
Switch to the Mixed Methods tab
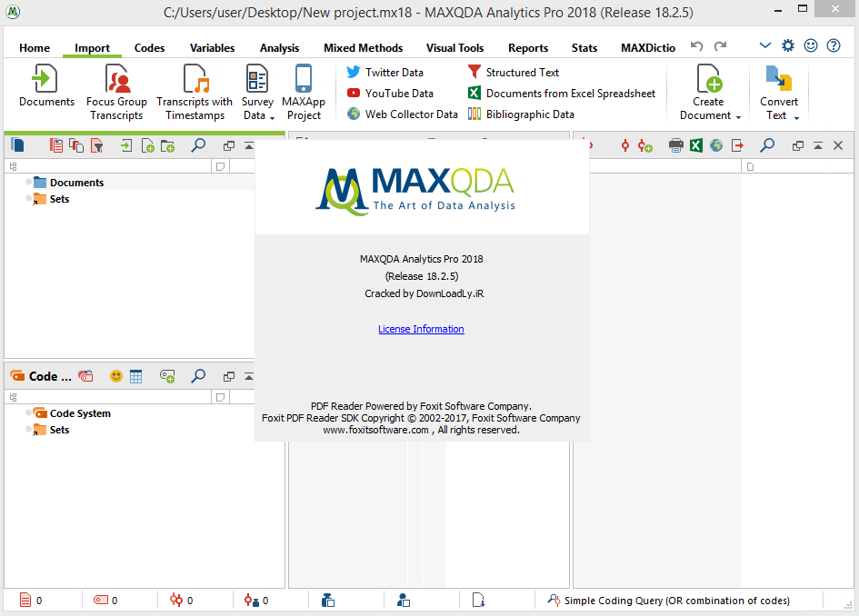tap(363, 48)
